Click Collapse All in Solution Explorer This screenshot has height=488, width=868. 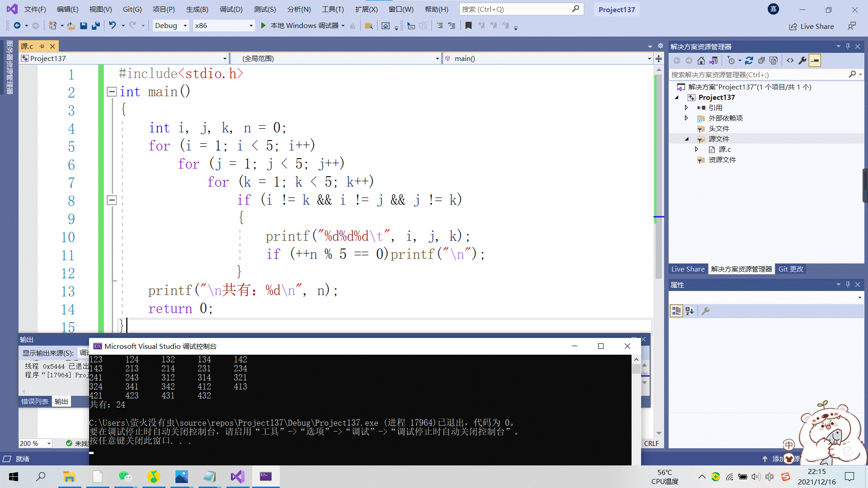[761, 61]
